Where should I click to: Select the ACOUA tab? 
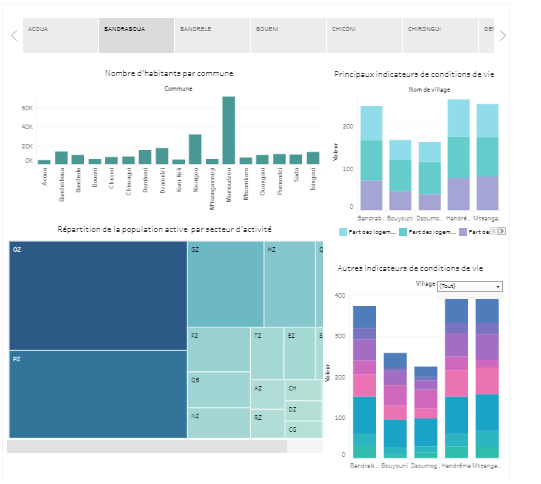tap(60, 36)
